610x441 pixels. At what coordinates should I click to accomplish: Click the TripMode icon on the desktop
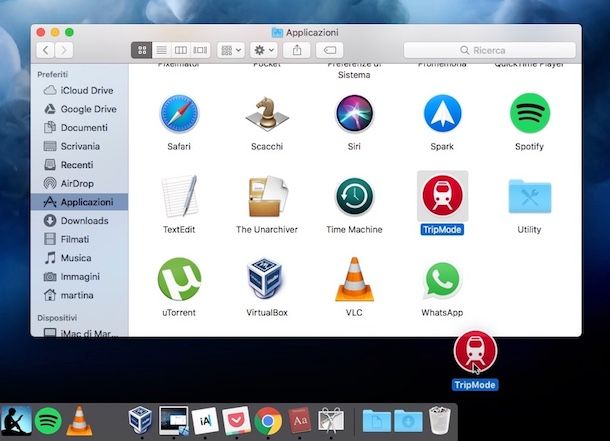[x=475, y=352]
